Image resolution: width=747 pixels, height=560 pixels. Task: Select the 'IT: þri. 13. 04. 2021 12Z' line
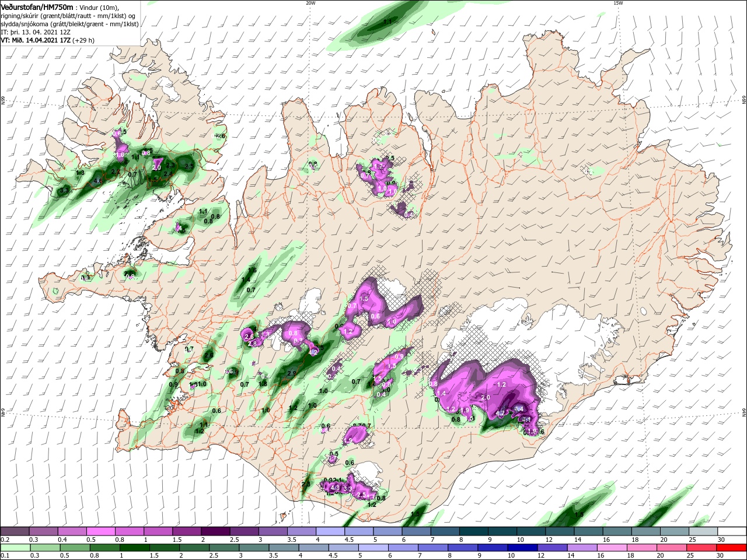coord(36,32)
